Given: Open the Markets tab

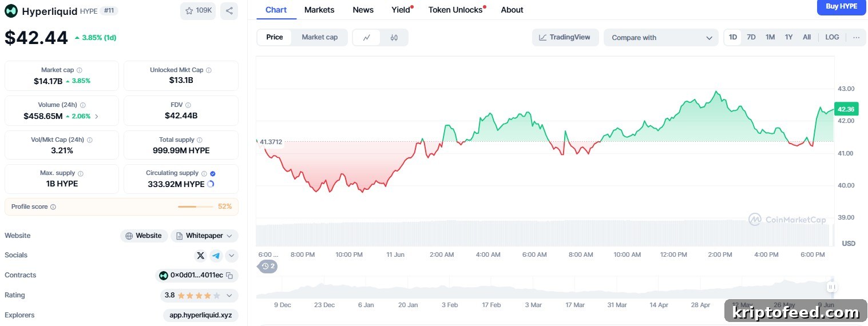Looking at the screenshot, I should [319, 10].
